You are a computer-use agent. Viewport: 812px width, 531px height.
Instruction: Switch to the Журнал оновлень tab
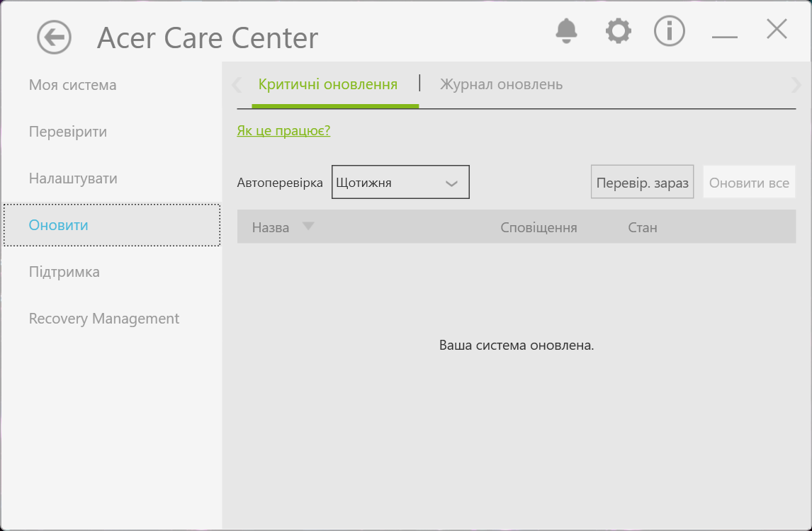click(x=501, y=84)
